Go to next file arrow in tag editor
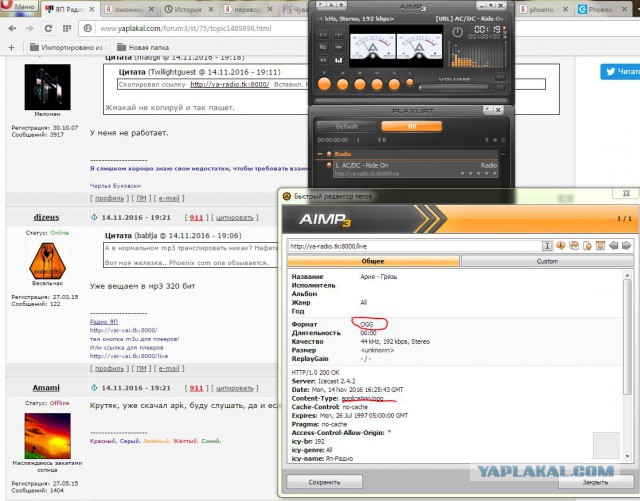The height and width of the screenshot is (501, 640). coord(627,245)
